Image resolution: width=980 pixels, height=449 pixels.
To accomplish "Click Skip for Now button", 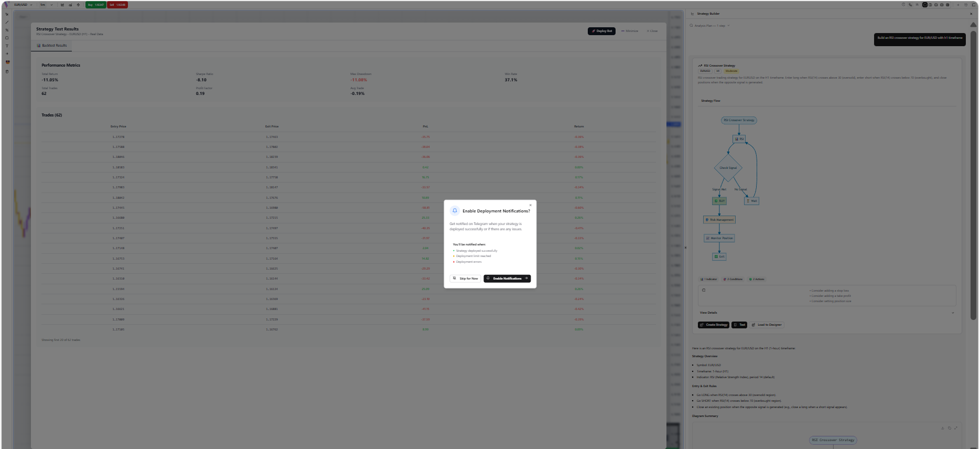I will click(x=466, y=279).
